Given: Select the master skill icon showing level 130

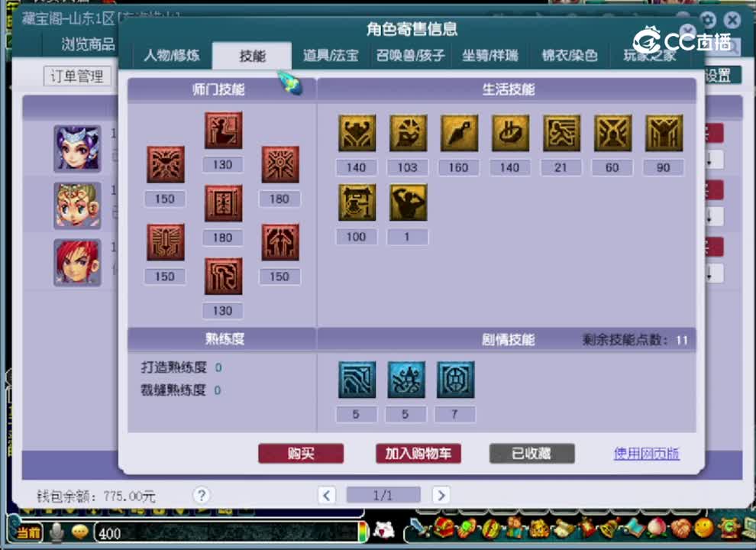Looking at the screenshot, I should tap(222, 131).
